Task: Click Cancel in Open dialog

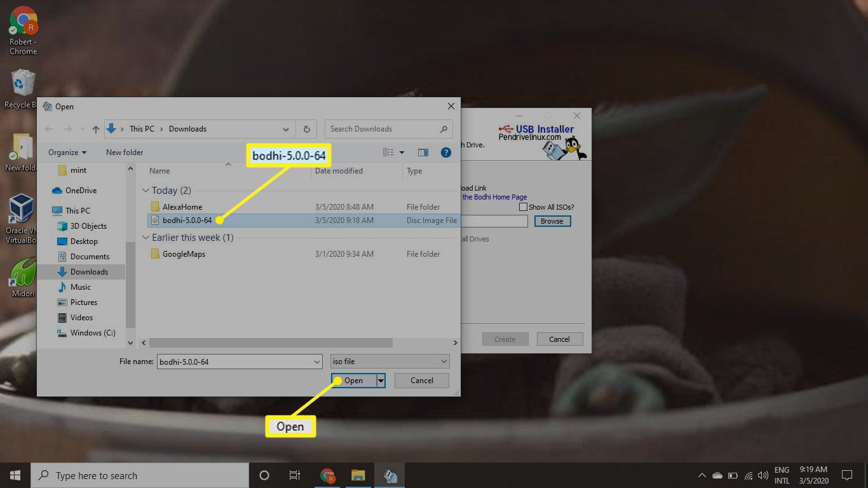Action: pyautogui.click(x=422, y=381)
